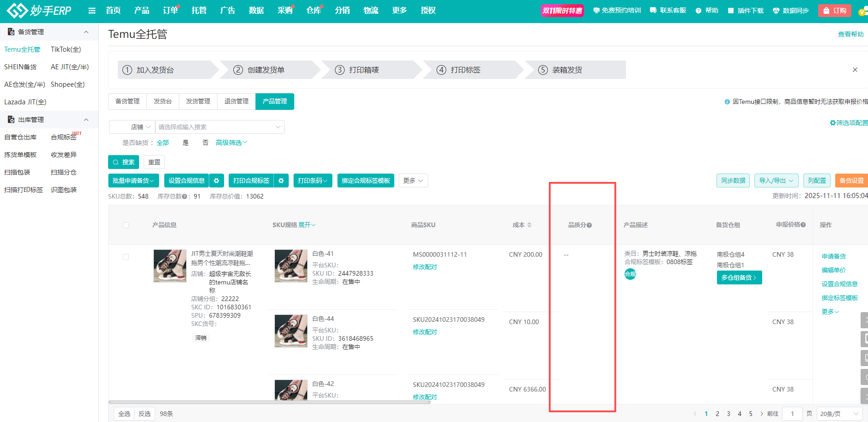Open the 白色-41 SKU thumbnail
Viewport: 868px width, 422px height.
[291, 265]
